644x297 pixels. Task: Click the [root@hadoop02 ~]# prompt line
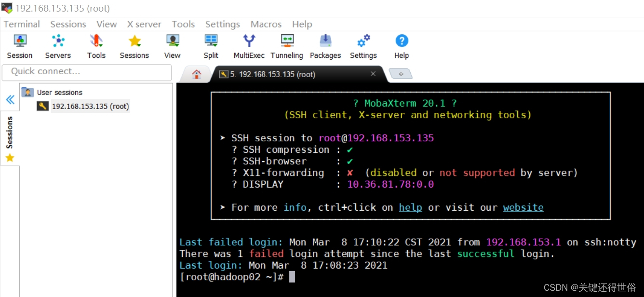click(x=231, y=277)
